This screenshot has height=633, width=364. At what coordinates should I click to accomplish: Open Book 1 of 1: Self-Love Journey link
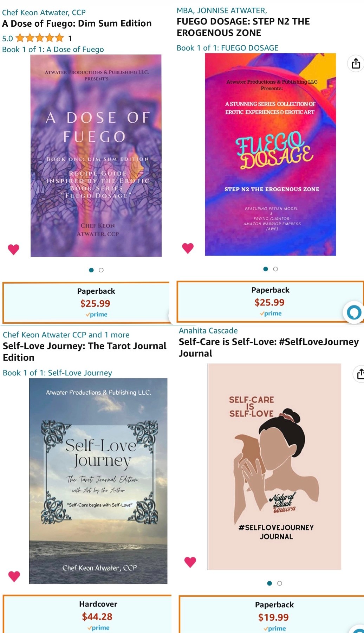pyautogui.click(x=58, y=373)
